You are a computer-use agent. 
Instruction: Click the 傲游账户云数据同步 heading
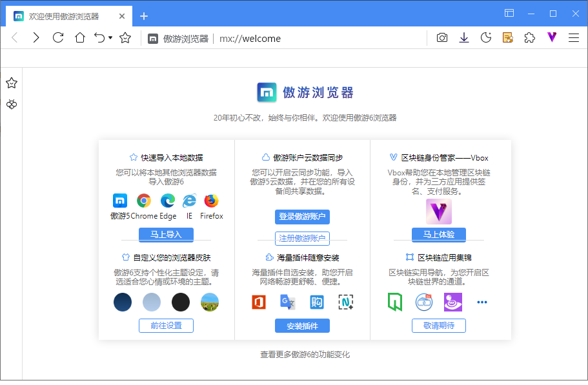[x=307, y=157]
